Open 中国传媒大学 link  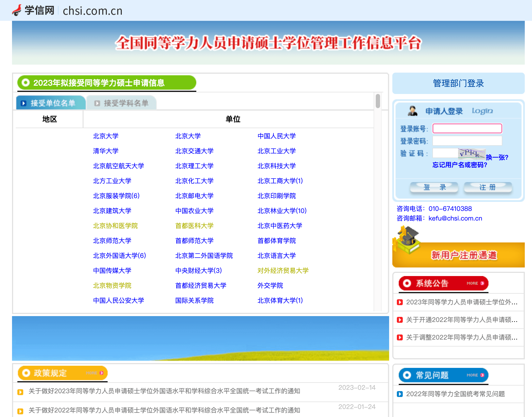112,271
